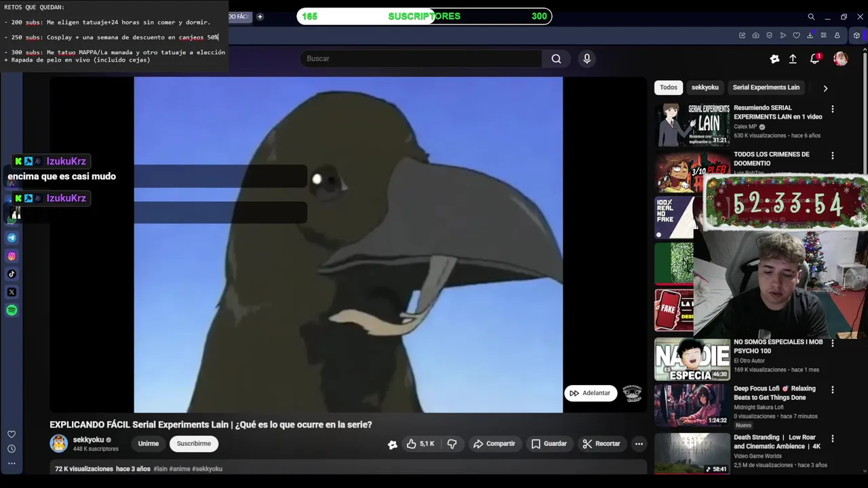Search tabs with the title bar magnifier
Viewport: 868px width, 488px height.
coord(811,16)
